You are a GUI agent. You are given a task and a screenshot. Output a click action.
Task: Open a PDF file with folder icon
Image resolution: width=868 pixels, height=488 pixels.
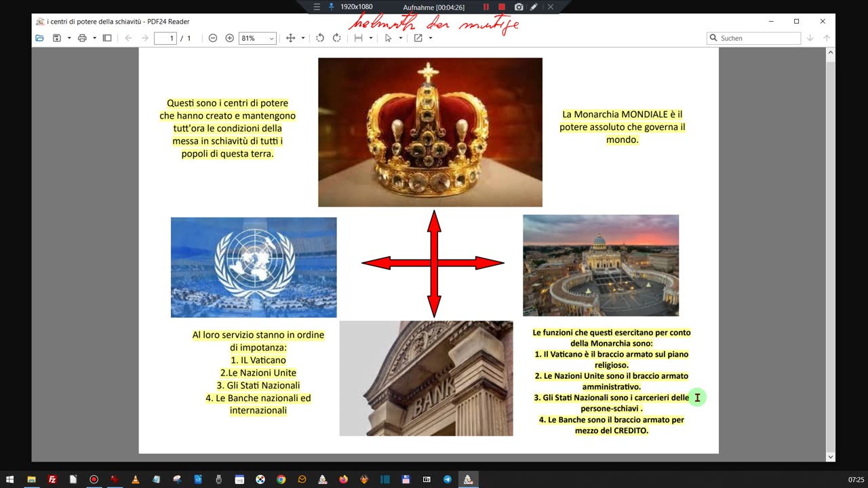tap(39, 38)
